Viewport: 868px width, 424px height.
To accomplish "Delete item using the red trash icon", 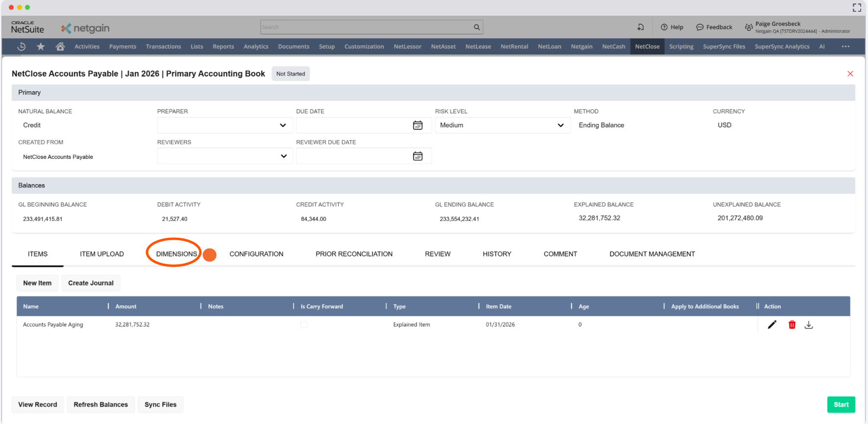I will [x=792, y=324].
